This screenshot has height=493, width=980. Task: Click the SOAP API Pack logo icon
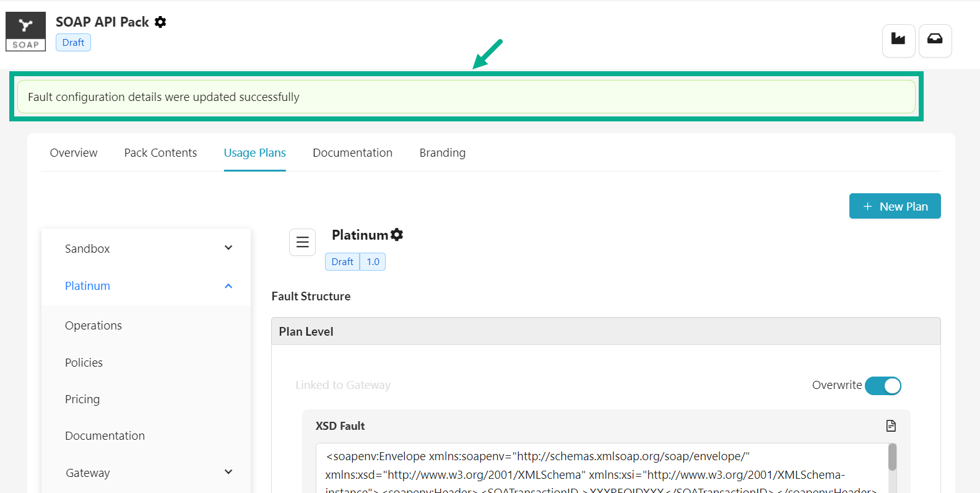[x=25, y=32]
